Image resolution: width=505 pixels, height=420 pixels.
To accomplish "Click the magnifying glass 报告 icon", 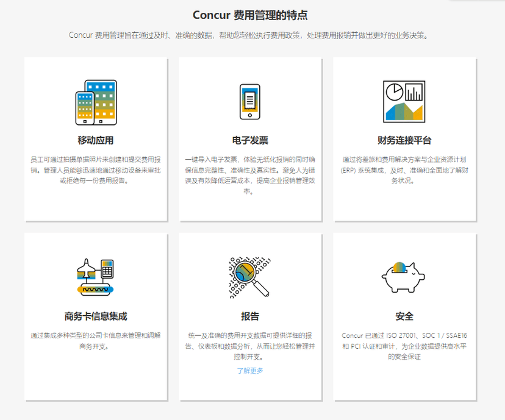I will coord(249,277).
